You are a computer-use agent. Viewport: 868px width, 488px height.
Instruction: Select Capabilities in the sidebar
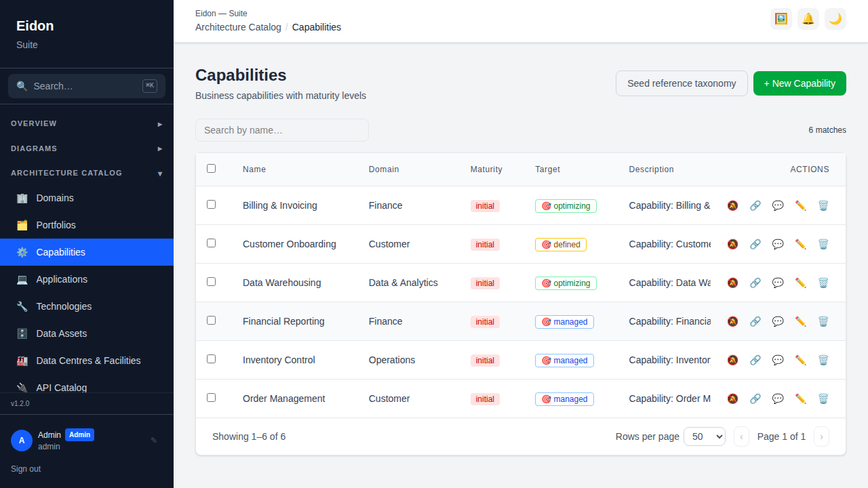[x=87, y=252]
